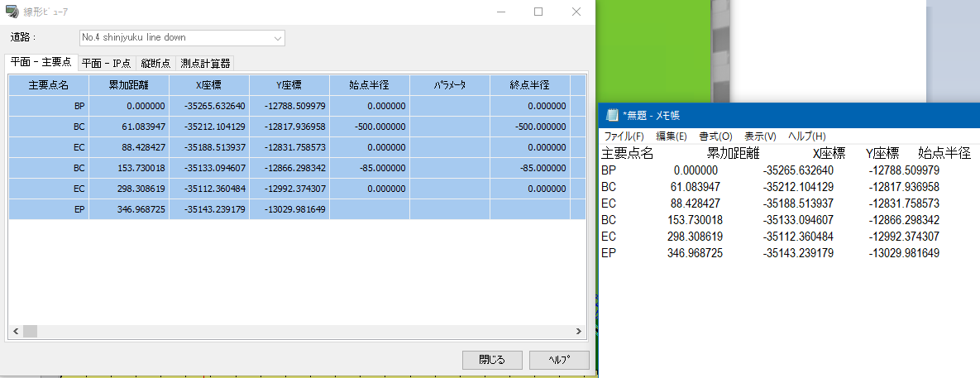Click the horizontal scrollbar thumb of the table

pyautogui.click(x=31, y=331)
